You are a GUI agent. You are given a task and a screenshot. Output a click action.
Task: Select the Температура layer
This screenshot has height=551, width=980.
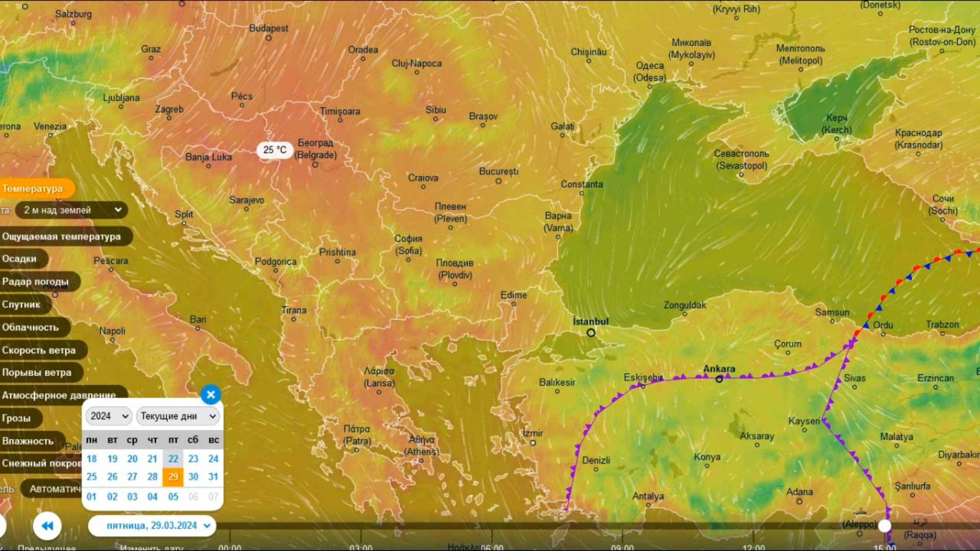(33, 188)
